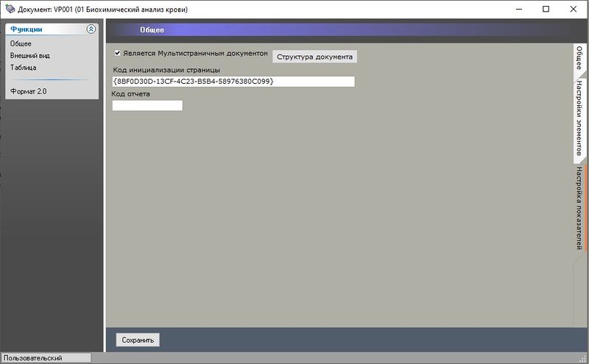The image size is (589, 364).
Task: Select Внешний вид in the sidebar
Action: pos(30,55)
